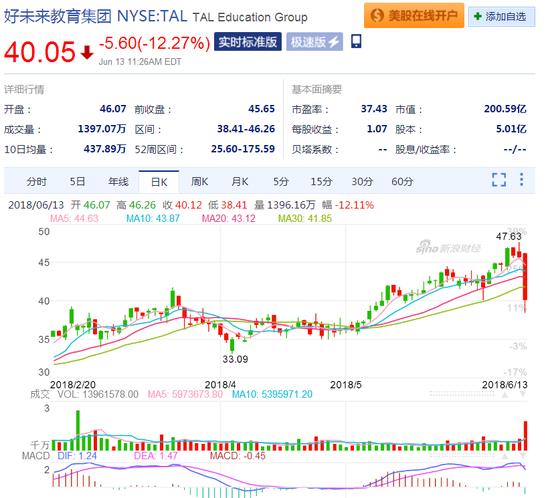
Task: Click the previous close value 45.65
Action: 262,109
